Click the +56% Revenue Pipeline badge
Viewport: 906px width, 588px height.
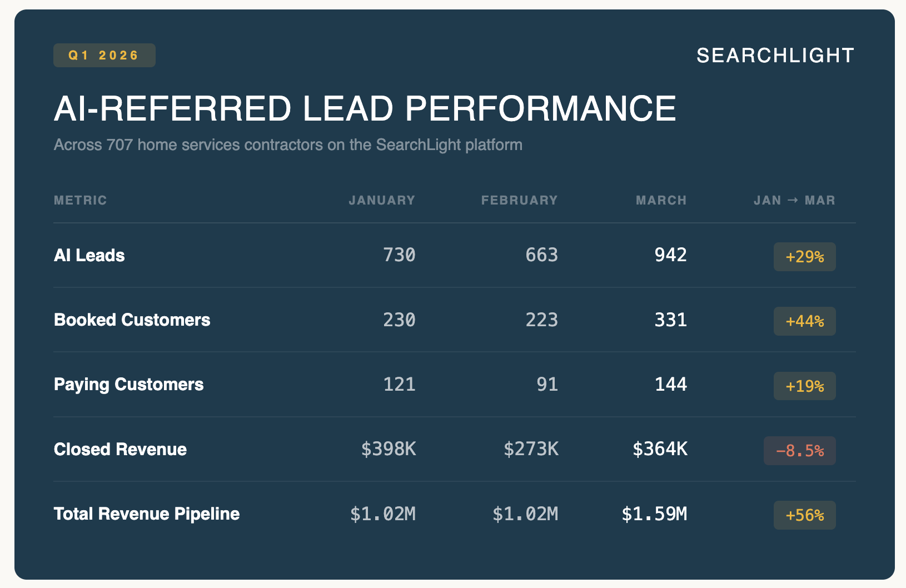(805, 515)
